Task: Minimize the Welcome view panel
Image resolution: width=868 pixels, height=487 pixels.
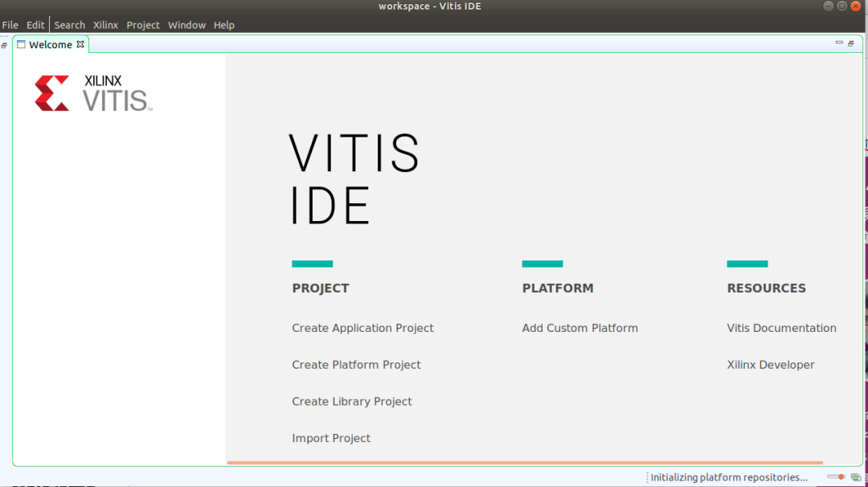Action: [x=839, y=43]
